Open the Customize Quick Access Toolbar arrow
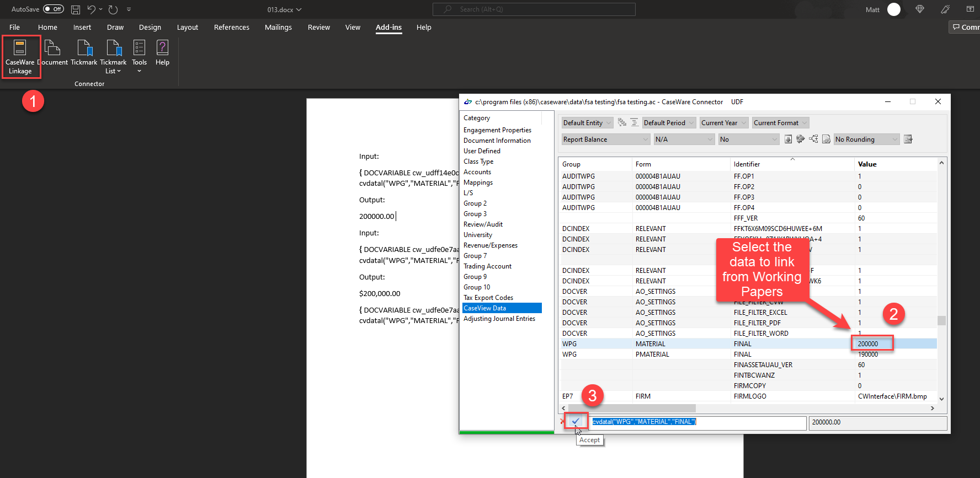The height and width of the screenshot is (478, 980). click(x=129, y=9)
